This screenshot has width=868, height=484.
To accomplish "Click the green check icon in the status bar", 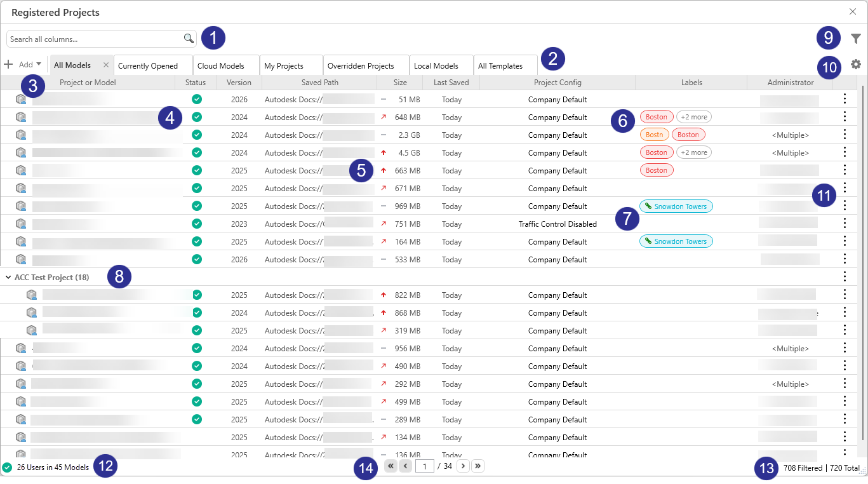I will (x=7, y=467).
